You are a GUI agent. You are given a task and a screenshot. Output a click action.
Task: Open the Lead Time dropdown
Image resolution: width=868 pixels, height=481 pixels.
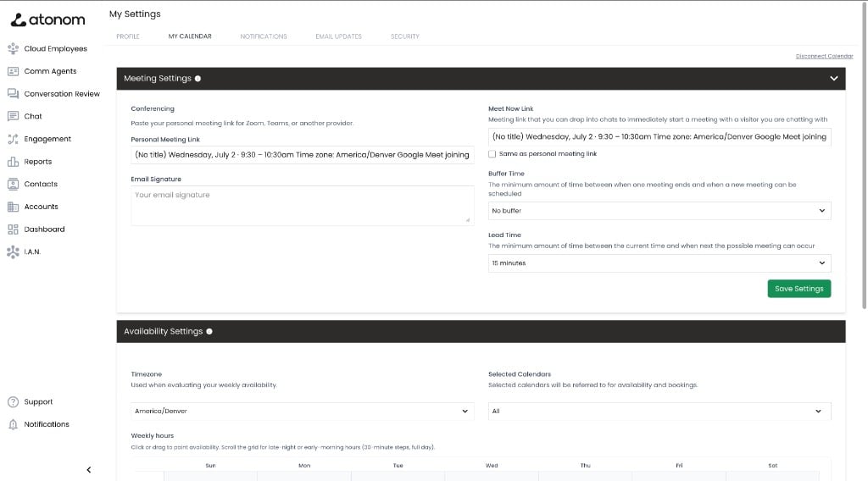pos(659,263)
